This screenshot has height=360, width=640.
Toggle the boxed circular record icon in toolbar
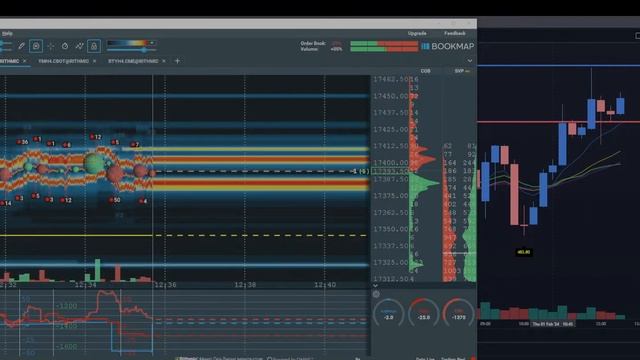[36, 46]
